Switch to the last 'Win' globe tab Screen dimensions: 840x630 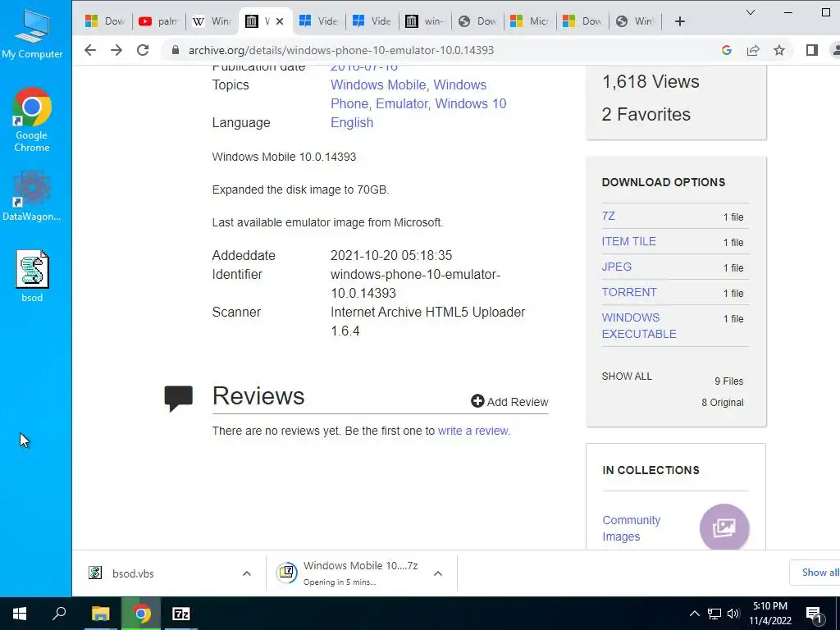[636, 21]
